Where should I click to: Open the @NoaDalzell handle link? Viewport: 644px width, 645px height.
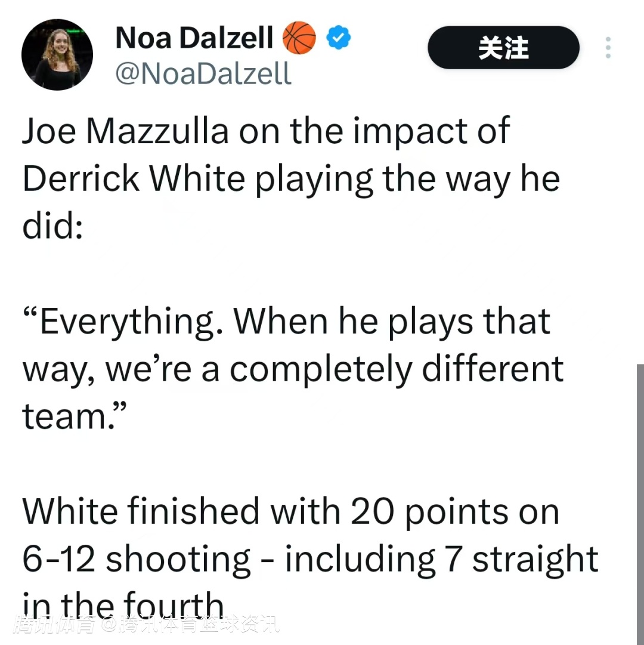(x=203, y=73)
